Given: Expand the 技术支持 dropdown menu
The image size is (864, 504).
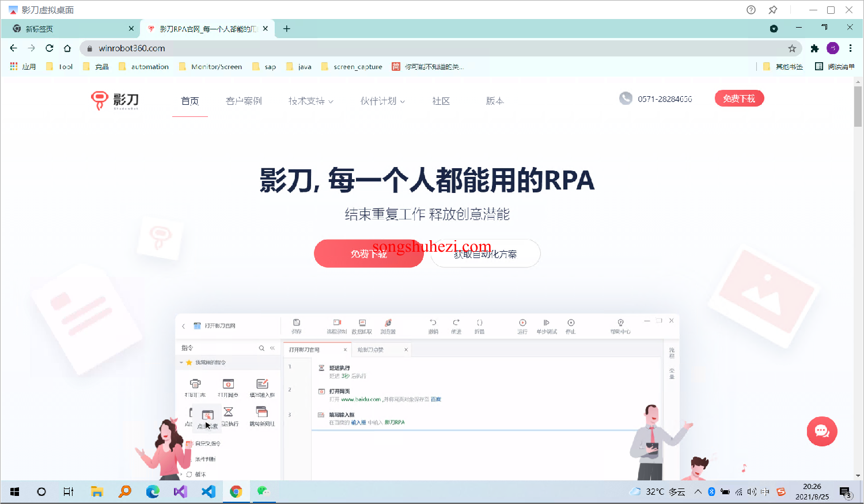Looking at the screenshot, I should pos(311,101).
